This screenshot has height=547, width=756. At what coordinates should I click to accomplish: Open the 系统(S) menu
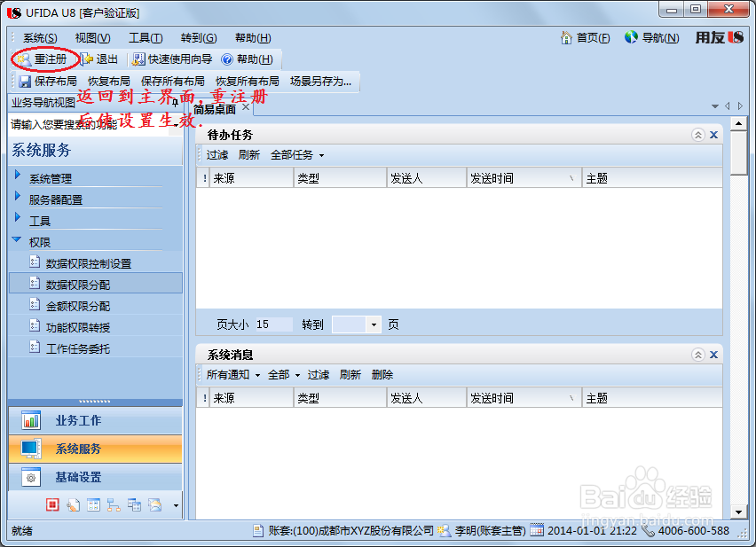[x=40, y=38]
